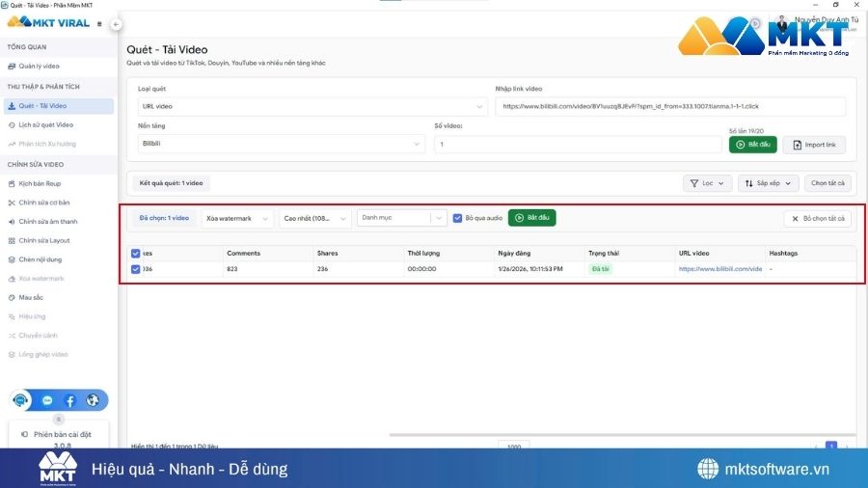Open the Loại quét URL video dropdown
868x488 pixels.
(312, 106)
